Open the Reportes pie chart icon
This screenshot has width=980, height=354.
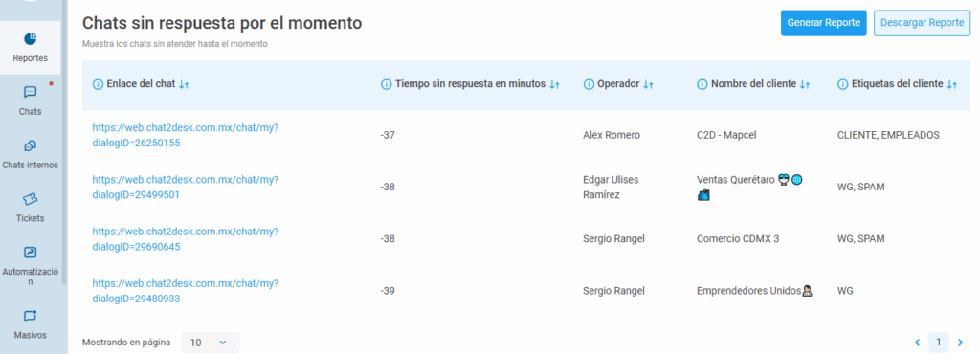(x=30, y=38)
